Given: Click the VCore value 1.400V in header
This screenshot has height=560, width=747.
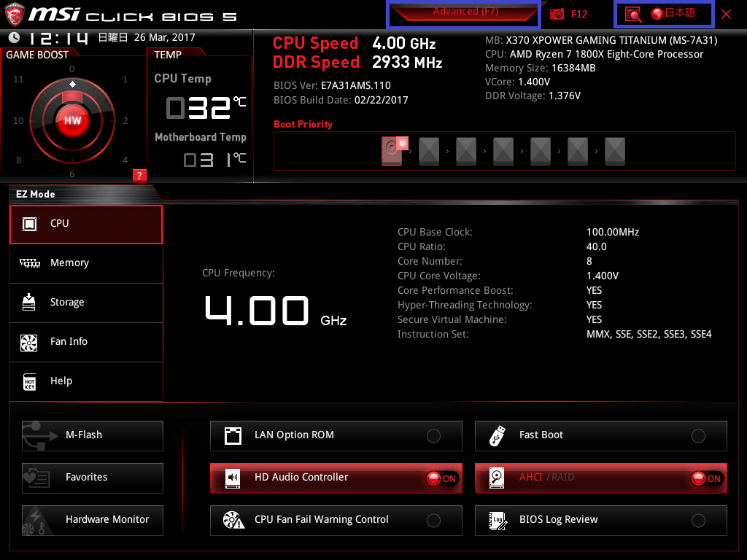Looking at the screenshot, I should point(534,82).
